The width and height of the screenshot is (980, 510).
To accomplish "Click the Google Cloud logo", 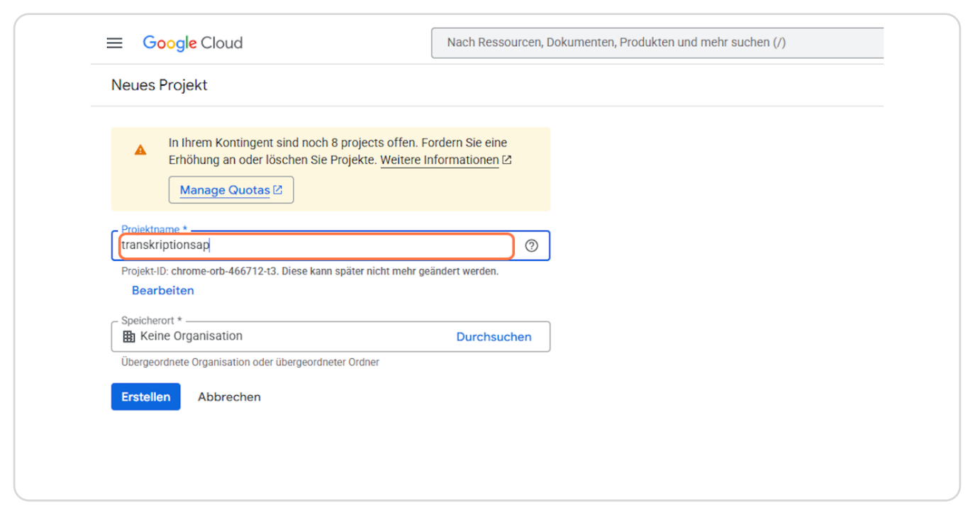I will point(192,43).
